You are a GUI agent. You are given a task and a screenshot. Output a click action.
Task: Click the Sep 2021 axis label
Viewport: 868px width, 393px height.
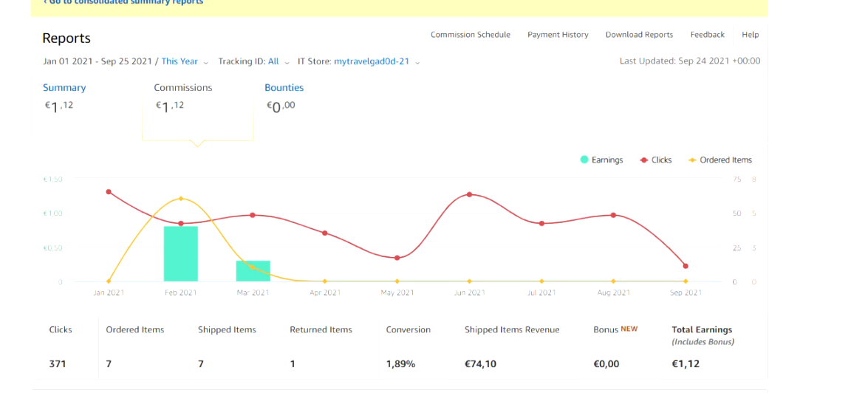(686, 293)
